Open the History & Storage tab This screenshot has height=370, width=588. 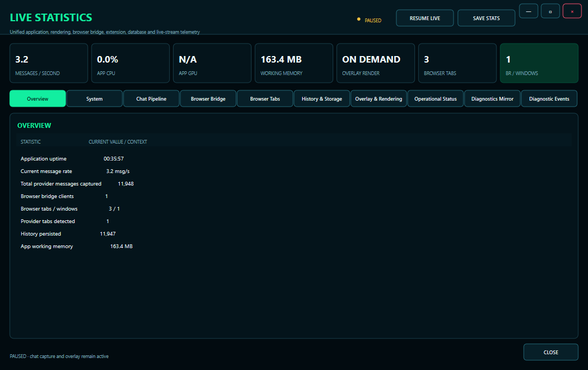322,98
